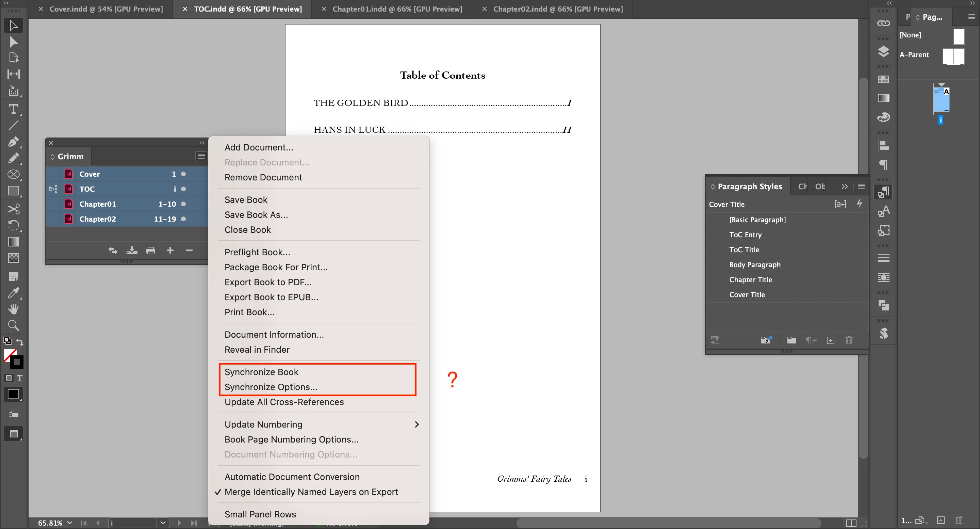Select Chapter Title paragraph style
The image size is (980, 529).
tap(750, 280)
